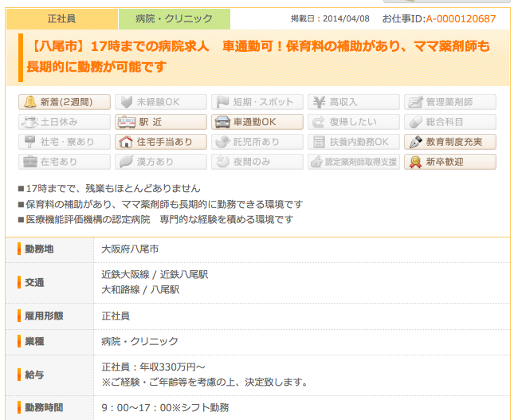Click the 漢方あり tag label
Screen dimensions: 518x420
pyautogui.click(x=155, y=162)
